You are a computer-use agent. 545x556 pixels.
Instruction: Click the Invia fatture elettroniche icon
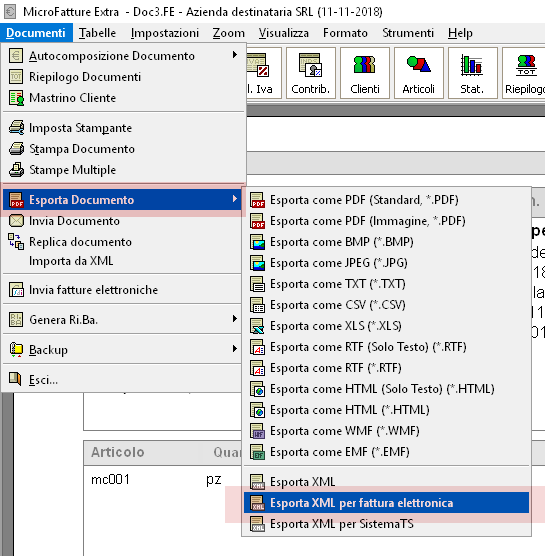(x=16, y=290)
